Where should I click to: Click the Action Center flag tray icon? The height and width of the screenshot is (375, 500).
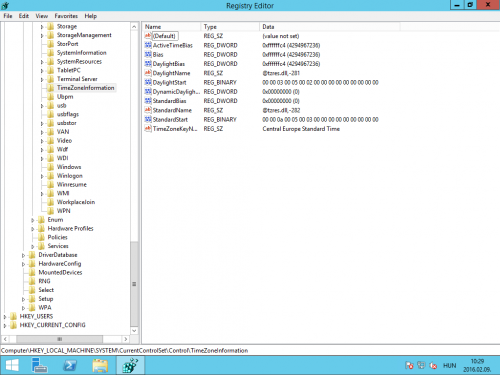point(409,365)
